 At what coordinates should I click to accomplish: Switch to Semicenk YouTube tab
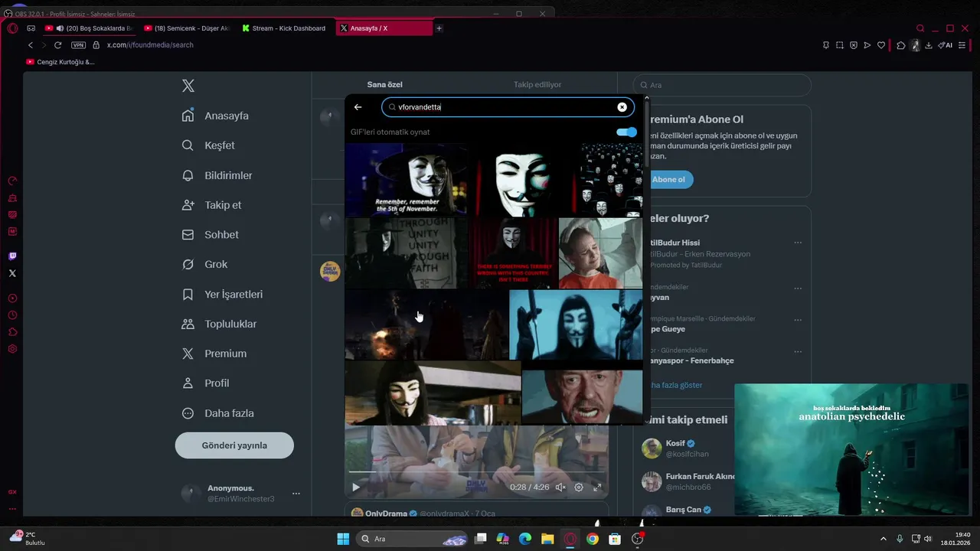point(188,28)
